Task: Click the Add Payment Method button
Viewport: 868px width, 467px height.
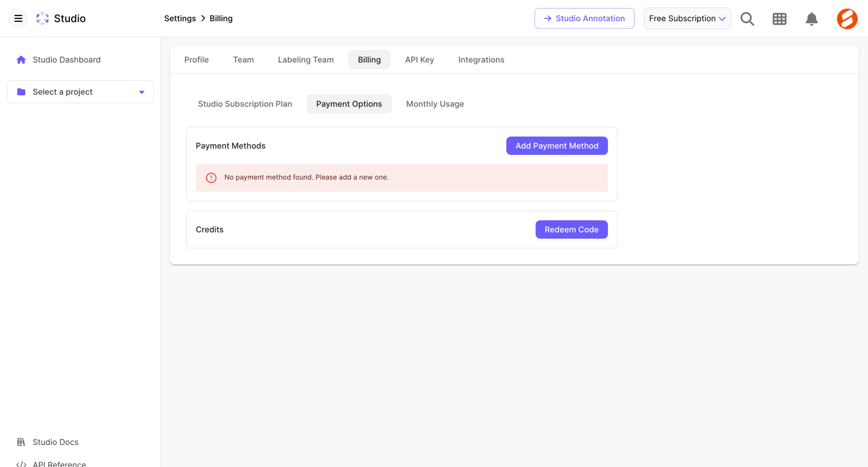Action: (557, 146)
